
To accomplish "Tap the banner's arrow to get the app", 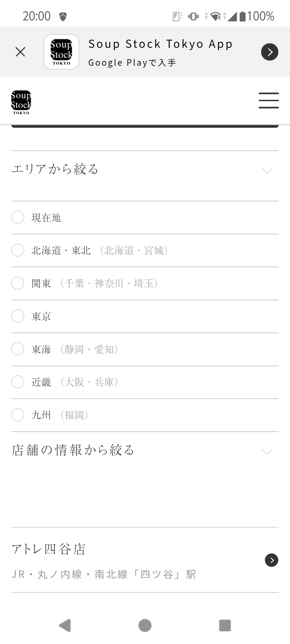I will (x=269, y=52).
